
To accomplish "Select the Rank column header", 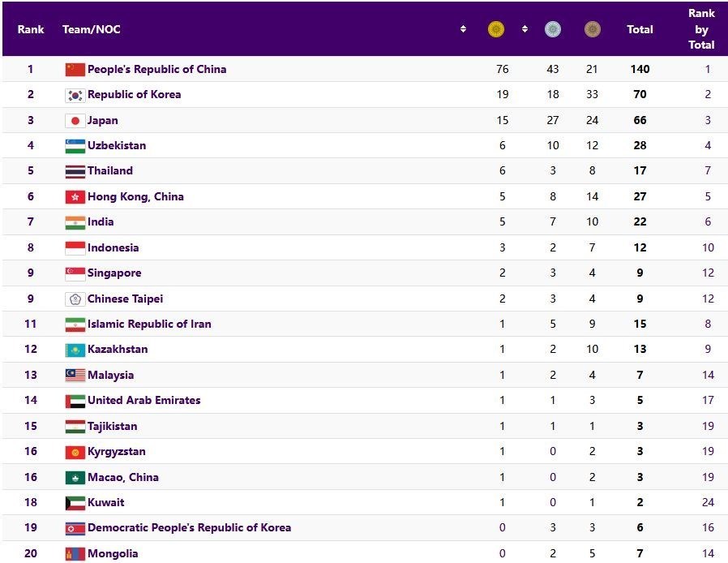I will pyautogui.click(x=31, y=29).
